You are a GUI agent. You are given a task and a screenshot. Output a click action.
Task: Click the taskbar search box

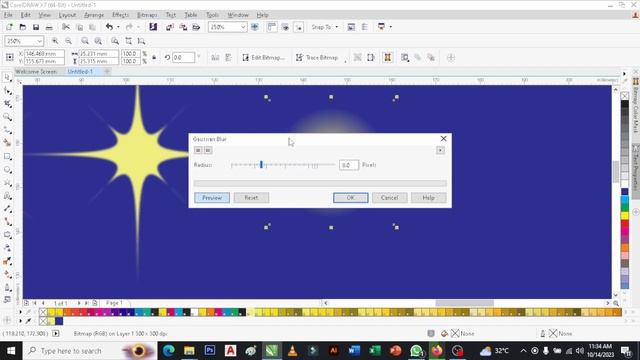click(89, 351)
